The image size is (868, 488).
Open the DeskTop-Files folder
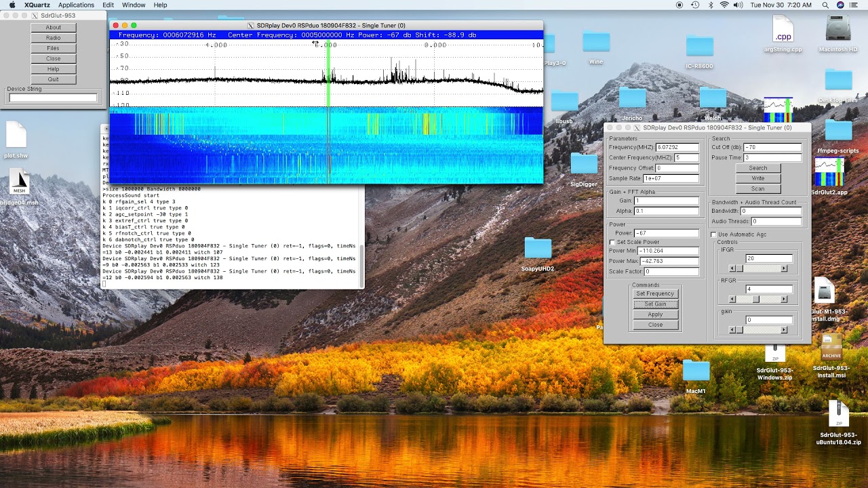pyautogui.click(x=838, y=80)
